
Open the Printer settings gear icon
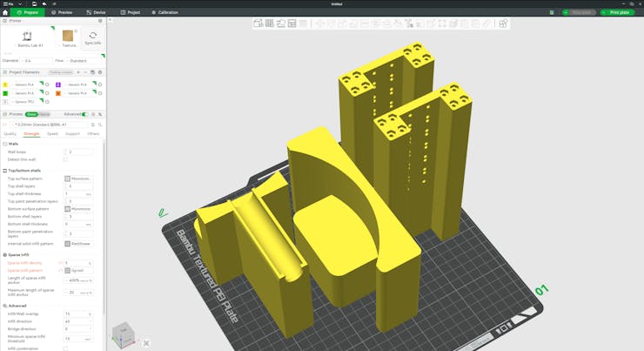100,20
